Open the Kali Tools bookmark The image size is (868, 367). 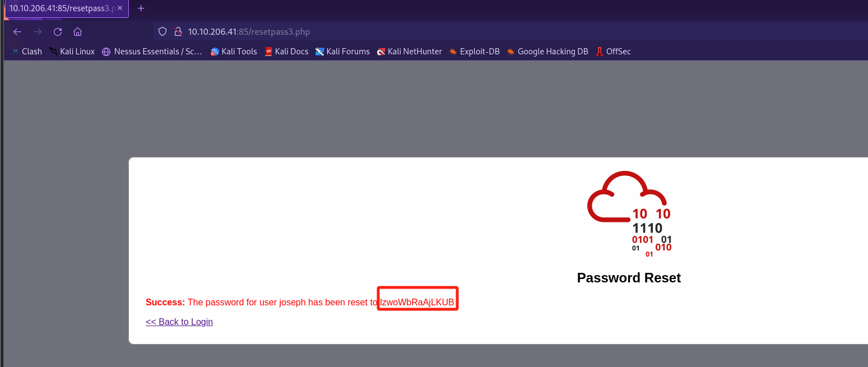pos(234,52)
